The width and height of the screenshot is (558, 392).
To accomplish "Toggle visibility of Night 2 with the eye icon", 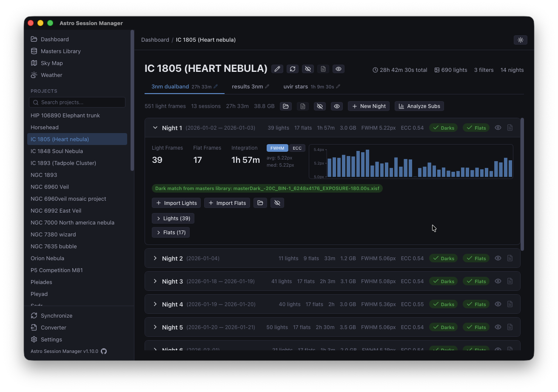I will [x=498, y=258].
